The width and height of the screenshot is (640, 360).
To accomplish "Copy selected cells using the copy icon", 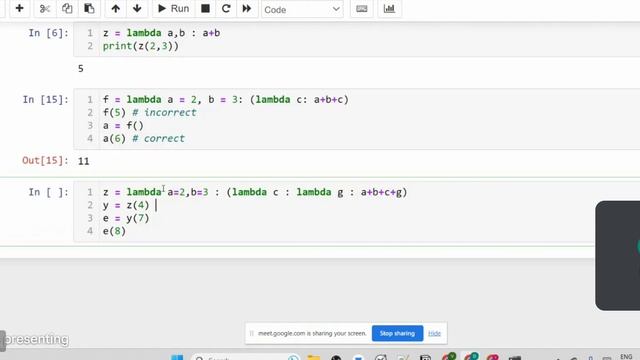I will pyautogui.click(x=67, y=8).
